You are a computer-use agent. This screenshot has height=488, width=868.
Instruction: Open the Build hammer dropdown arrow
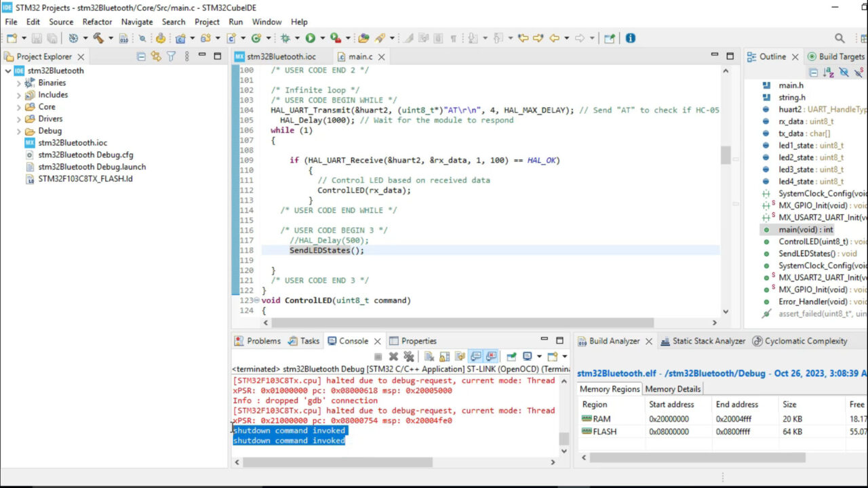point(111,39)
